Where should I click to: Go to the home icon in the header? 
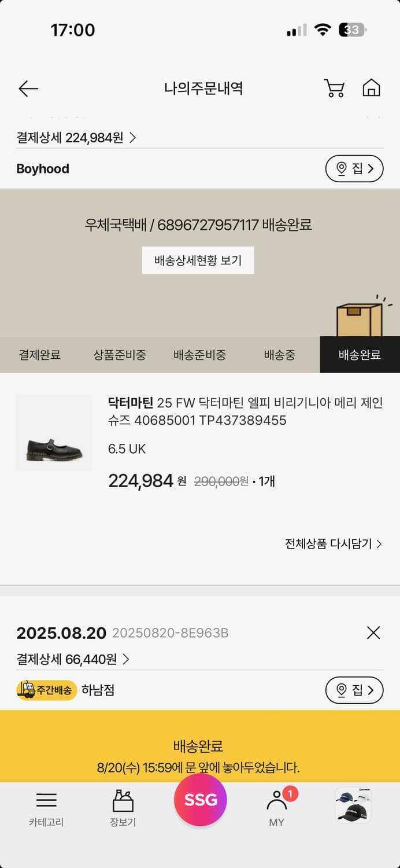tap(372, 88)
